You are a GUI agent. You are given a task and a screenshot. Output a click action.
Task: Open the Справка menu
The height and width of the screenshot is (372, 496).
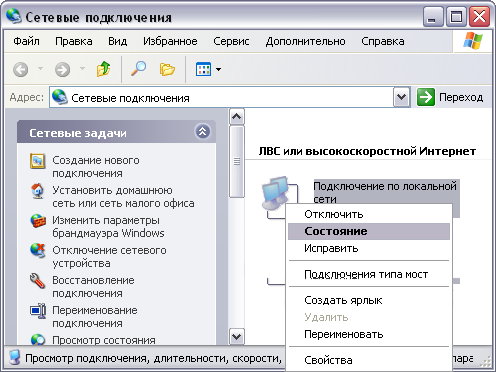(383, 41)
